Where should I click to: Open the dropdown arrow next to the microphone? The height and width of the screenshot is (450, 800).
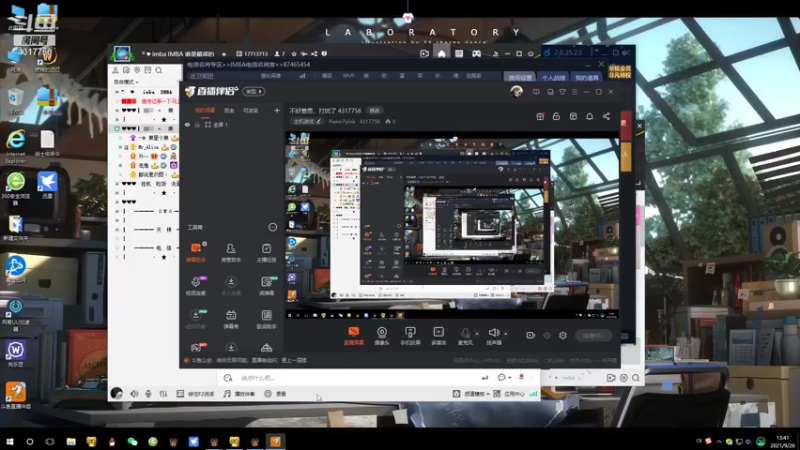[477, 334]
